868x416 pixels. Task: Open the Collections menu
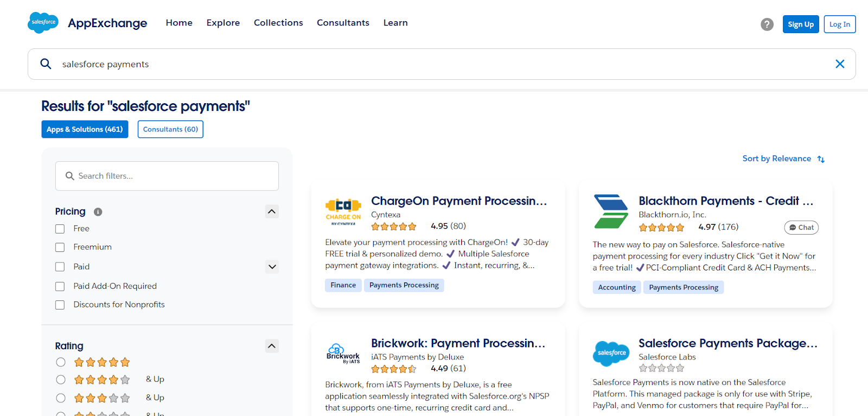pyautogui.click(x=278, y=23)
